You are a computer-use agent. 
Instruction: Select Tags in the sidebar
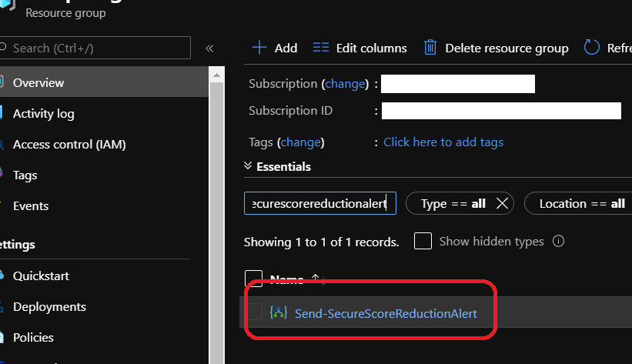pos(25,175)
